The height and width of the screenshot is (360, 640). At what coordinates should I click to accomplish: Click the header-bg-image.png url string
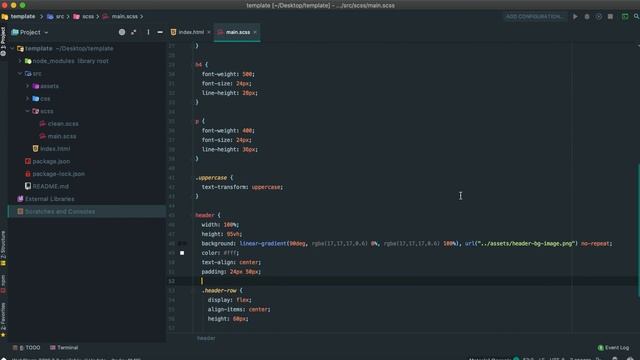point(527,244)
